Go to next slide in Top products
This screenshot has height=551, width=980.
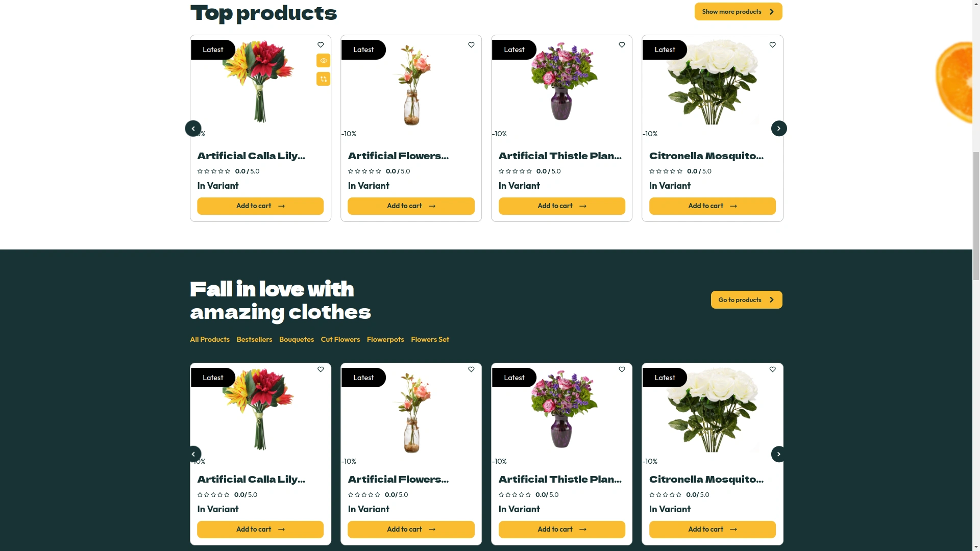pyautogui.click(x=778, y=129)
